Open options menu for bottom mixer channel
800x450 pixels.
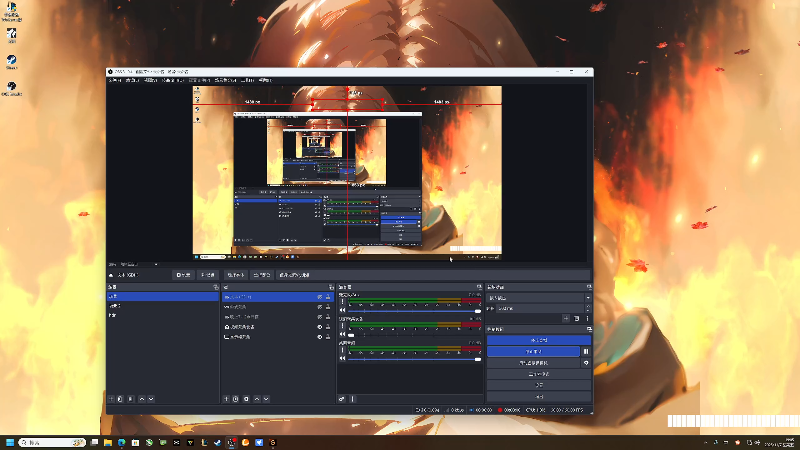(x=342, y=351)
